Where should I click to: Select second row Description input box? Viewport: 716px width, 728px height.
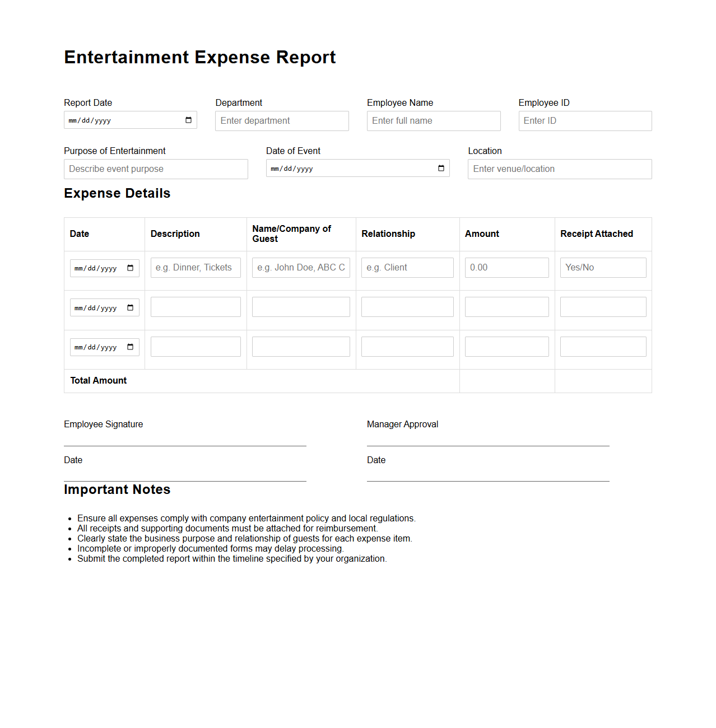(196, 307)
